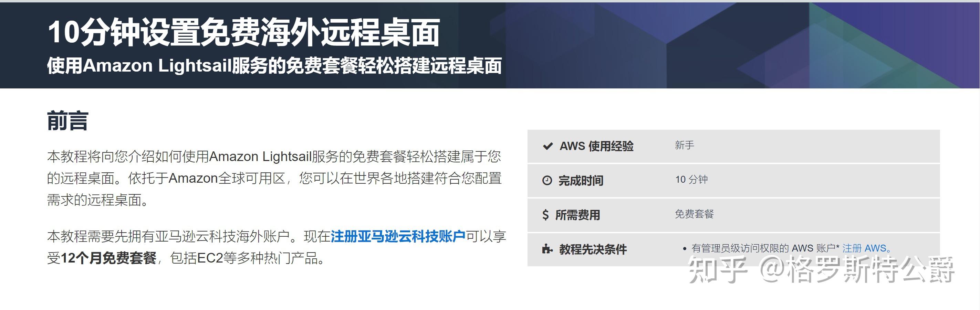
Task: Click the 新手 experience value
Action: (685, 145)
